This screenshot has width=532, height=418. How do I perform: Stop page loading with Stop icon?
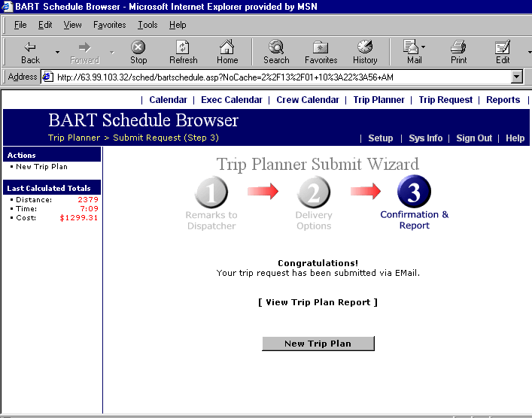(138, 52)
